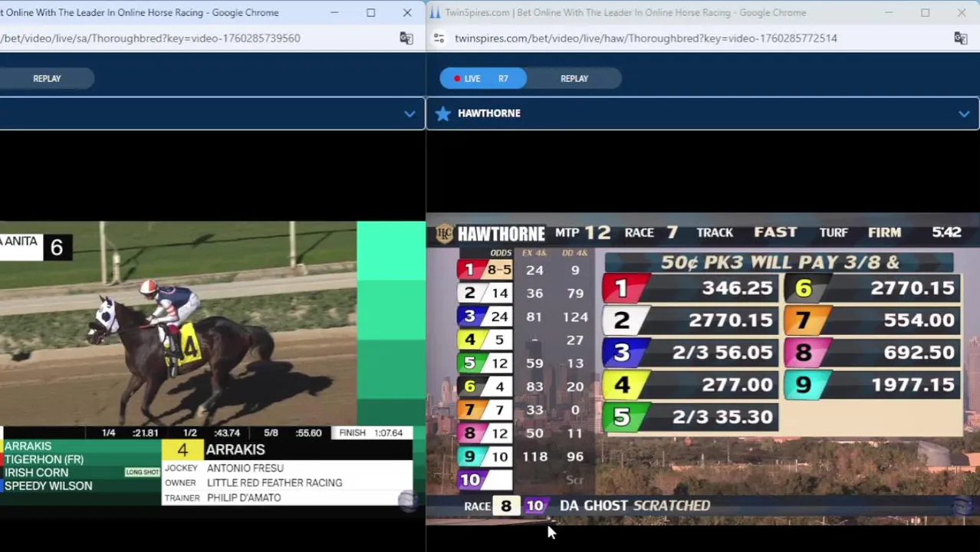Switch to REPLAY tab in Hawthorne window
980x552 pixels.
574,78
